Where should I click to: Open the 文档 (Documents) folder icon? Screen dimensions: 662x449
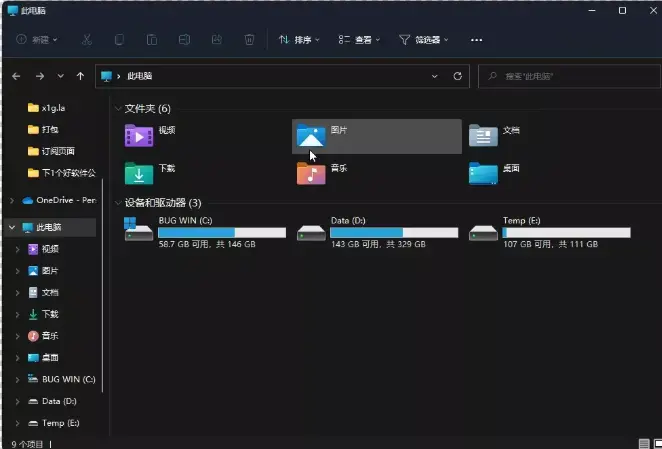click(483, 135)
